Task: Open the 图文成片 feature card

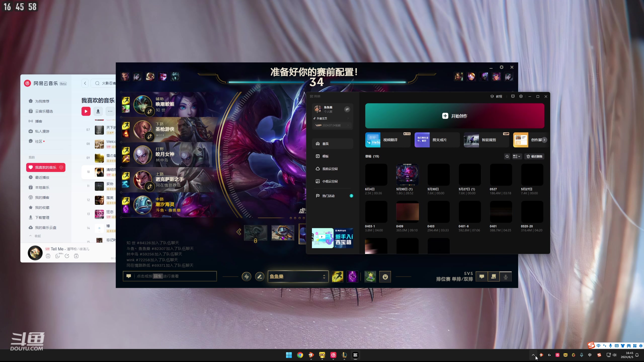Action: 437,140
